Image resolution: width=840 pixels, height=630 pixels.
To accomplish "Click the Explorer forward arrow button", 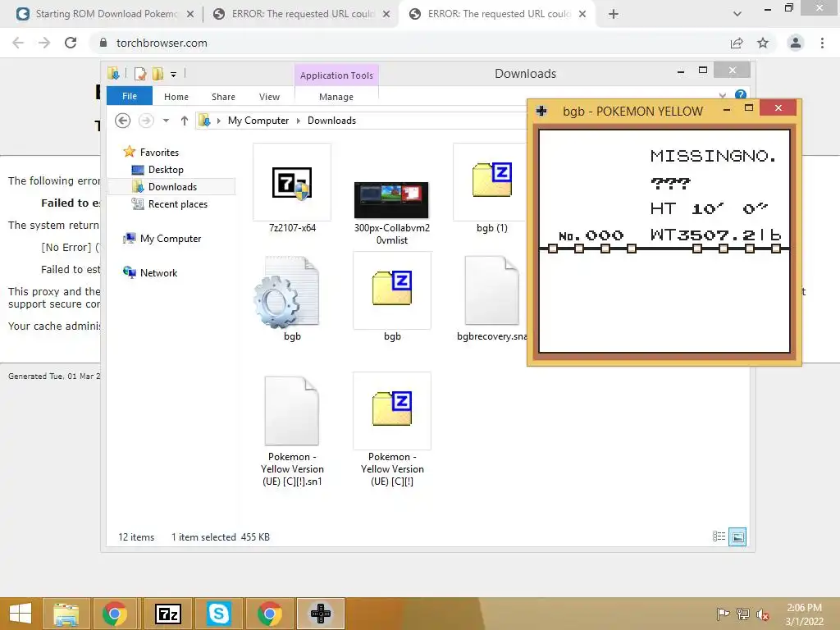I will (146, 121).
